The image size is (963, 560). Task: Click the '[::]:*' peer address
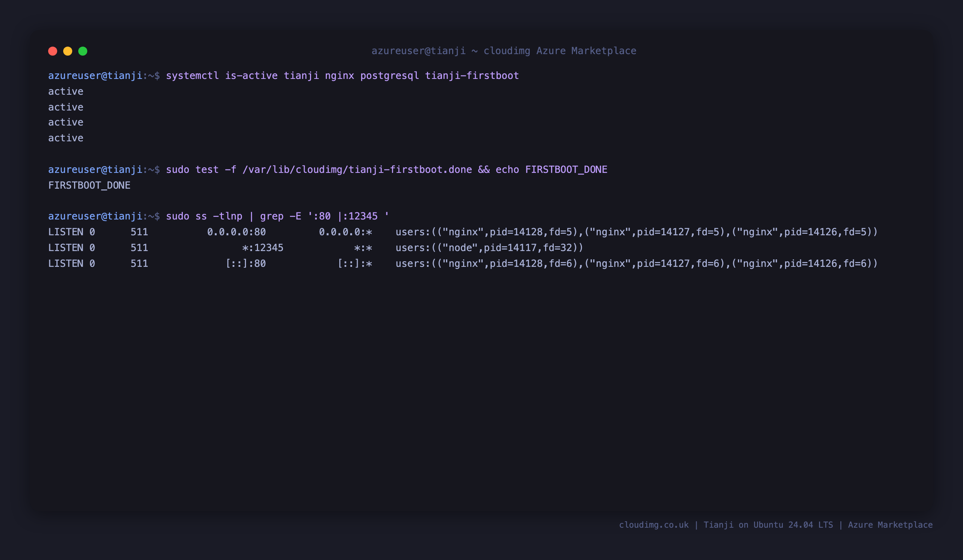[x=355, y=264]
